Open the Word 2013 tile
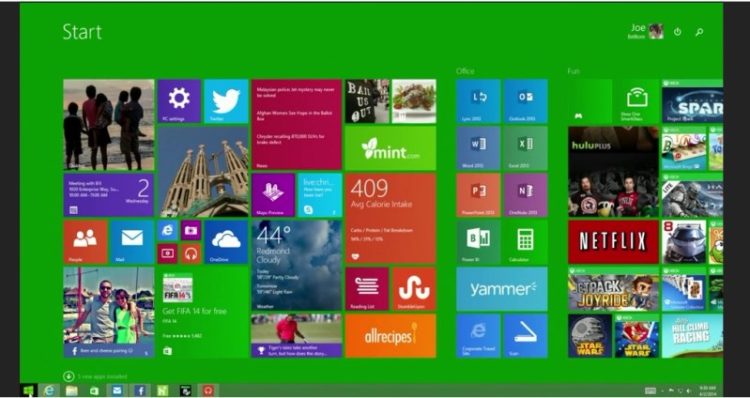Screen dimensions: 750x398 coord(478,148)
